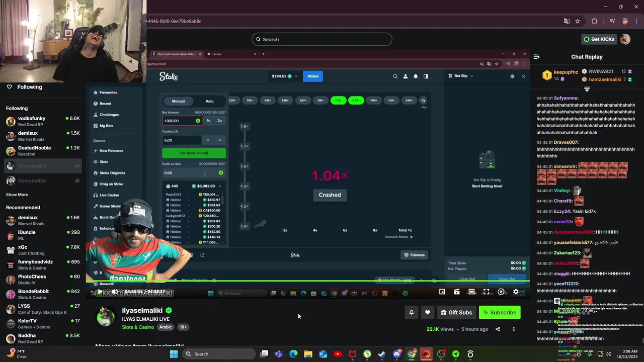
Task: Share this video replay
Action: (x=498, y=329)
